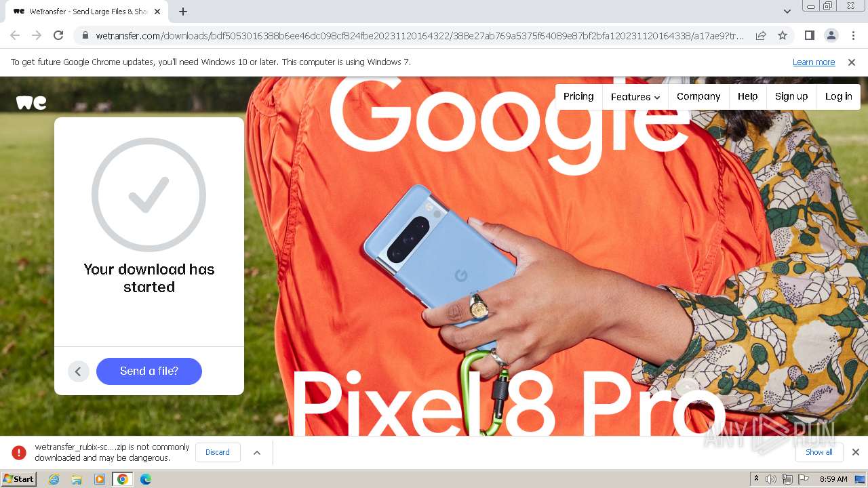Discard the dangerous zip download
The image size is (868, 488).
(218, 452)
